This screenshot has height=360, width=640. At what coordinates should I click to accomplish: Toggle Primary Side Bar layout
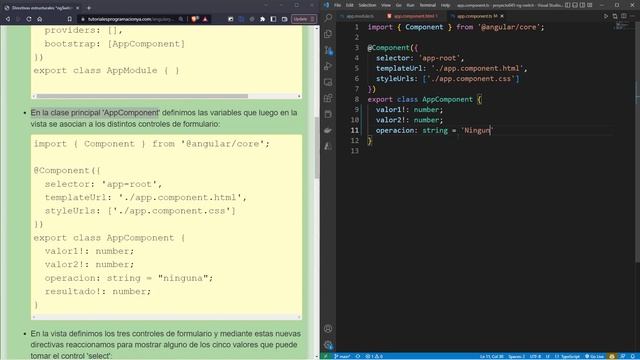point(568,5)
